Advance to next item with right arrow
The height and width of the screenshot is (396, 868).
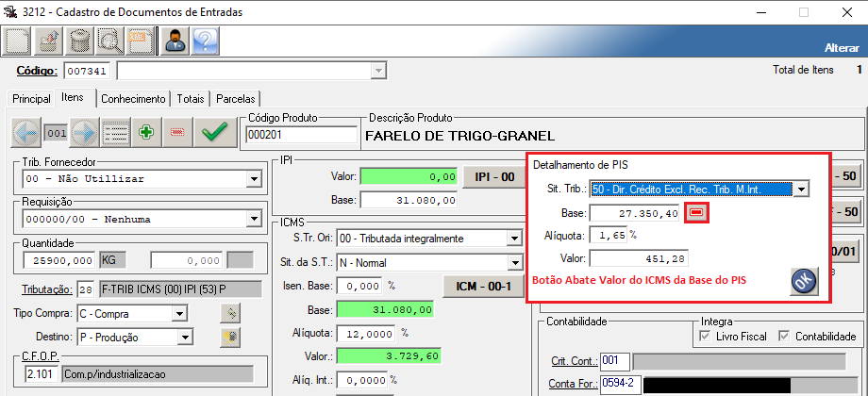click(x=85, y=133)
